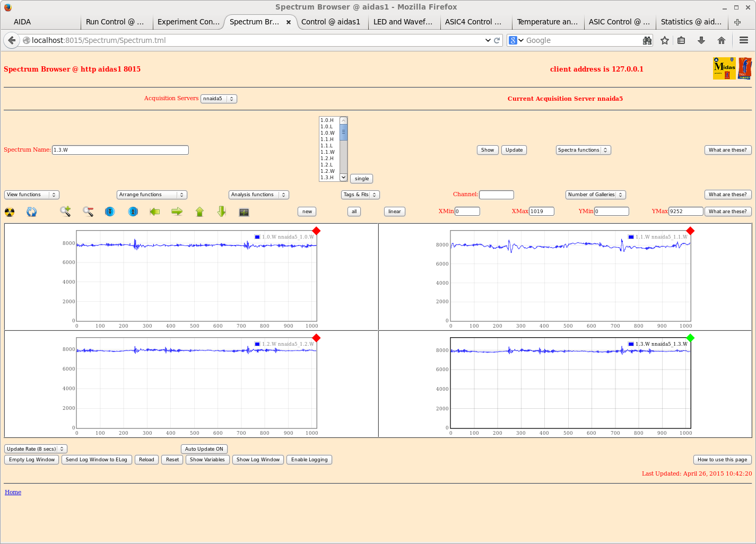Click the XMax input field

pos(542,212)
